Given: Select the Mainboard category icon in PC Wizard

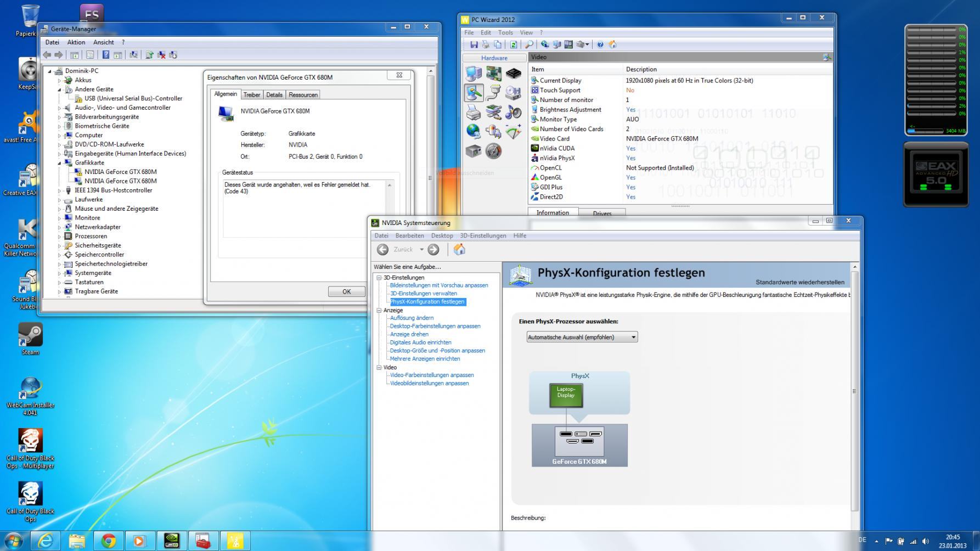Looking at the screenshot, I should tap(493, 73).
